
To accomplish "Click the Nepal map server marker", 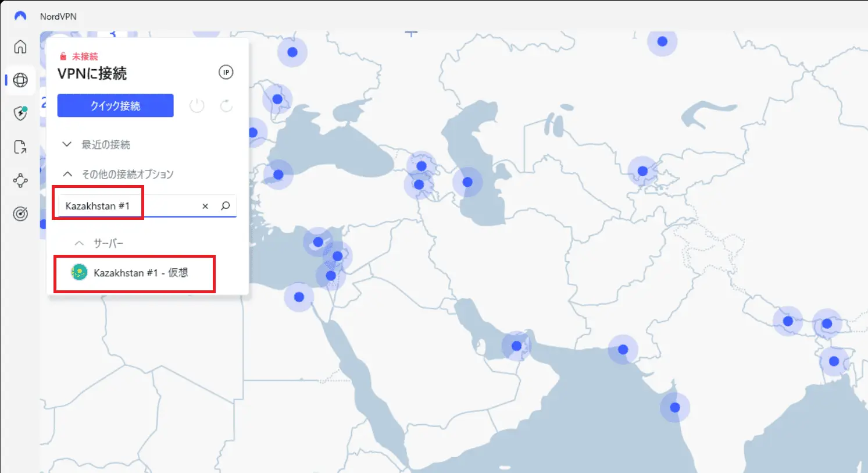I will [788, 321].
